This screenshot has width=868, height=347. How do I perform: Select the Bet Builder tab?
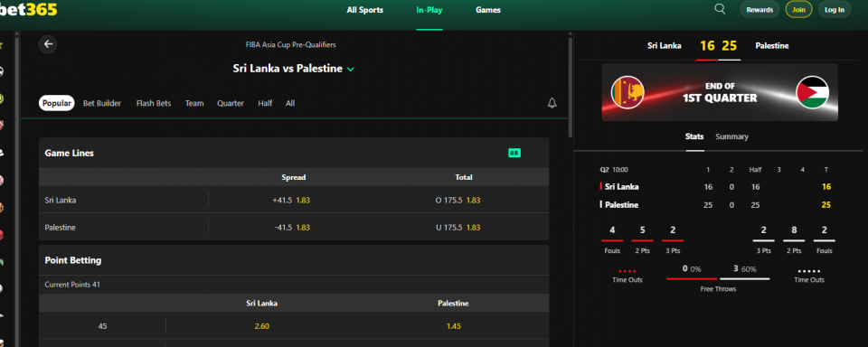click(102, 103)
